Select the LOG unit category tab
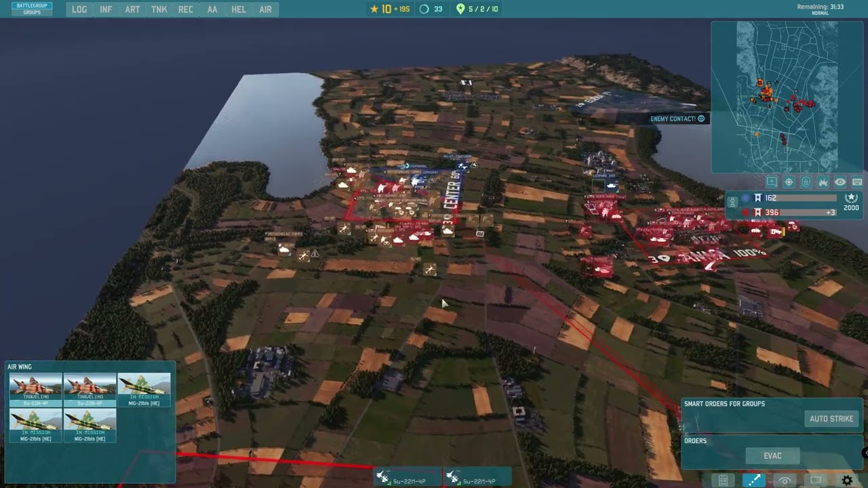 [79, 9]
